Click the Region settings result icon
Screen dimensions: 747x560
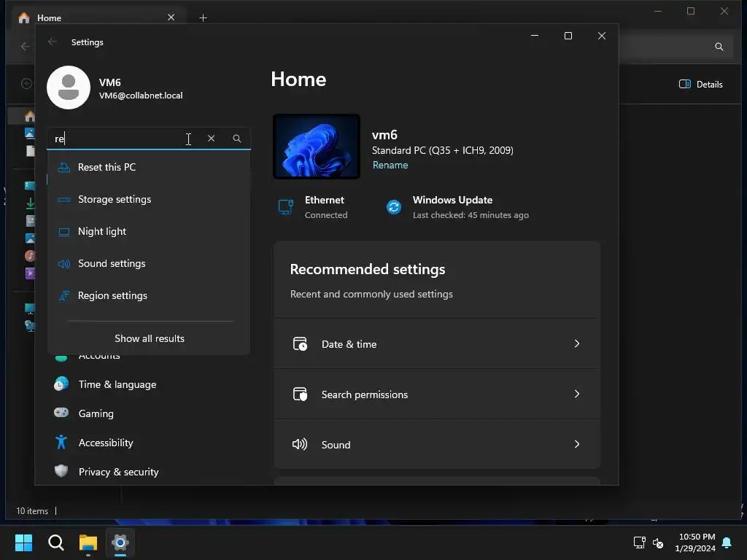tap(64, 296)
